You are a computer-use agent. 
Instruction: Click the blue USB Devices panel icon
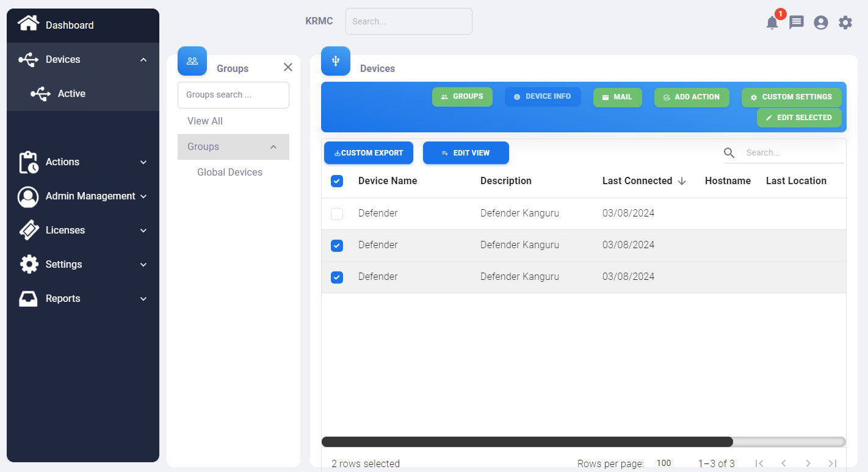(336, 61)
